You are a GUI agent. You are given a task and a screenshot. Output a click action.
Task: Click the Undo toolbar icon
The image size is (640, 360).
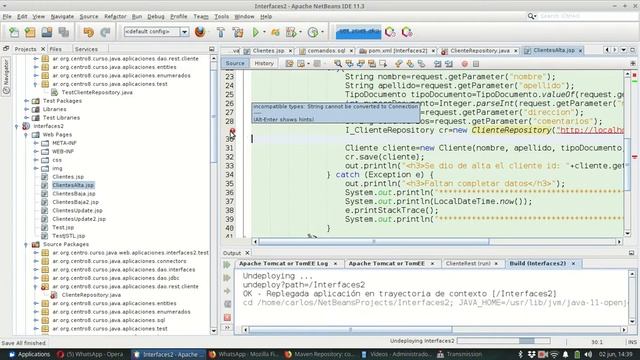[89, 32]
